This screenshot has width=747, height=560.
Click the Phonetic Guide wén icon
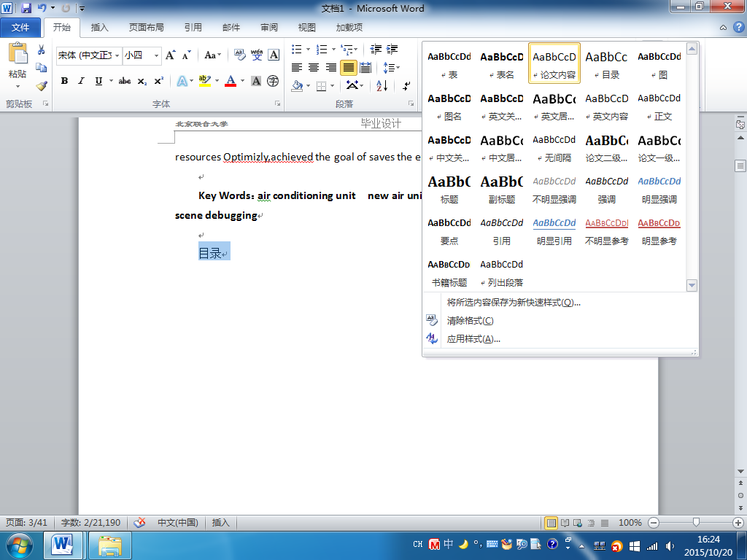coord(257,55)
